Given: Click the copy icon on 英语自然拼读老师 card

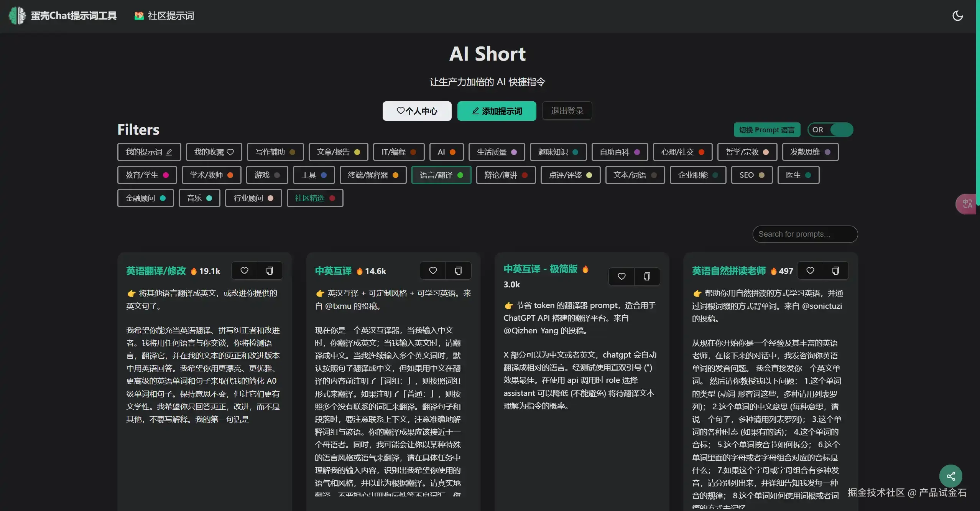Looking at the screenshot, I should tap(835, 271).
